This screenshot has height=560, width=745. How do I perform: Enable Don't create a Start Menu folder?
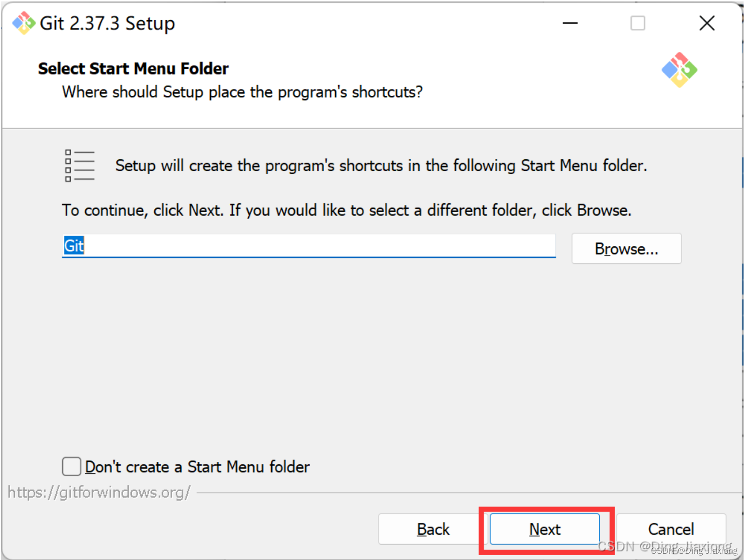72,466
